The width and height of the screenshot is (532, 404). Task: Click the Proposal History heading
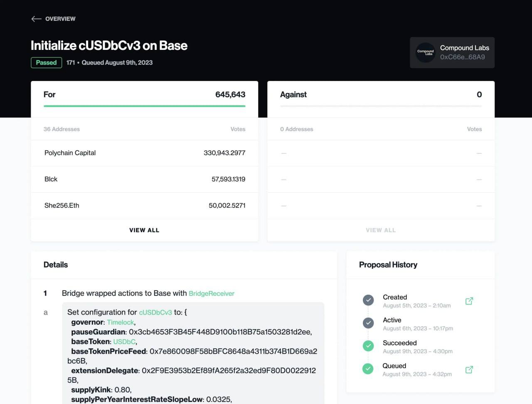tap(388, 265)
